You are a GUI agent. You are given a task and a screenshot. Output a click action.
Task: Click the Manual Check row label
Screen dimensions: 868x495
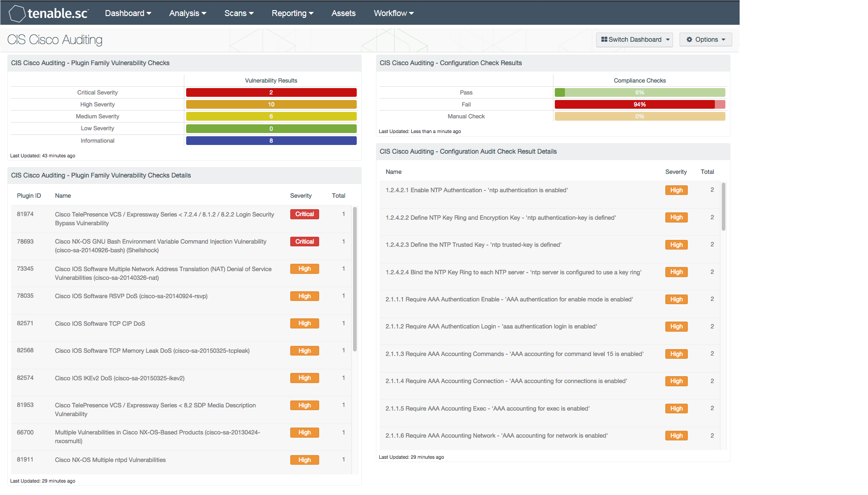pos(466,117)
